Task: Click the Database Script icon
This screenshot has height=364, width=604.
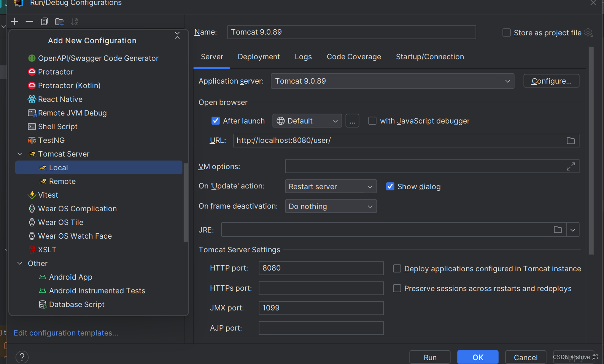Action: pyautogui.click(x=43, y=304)
